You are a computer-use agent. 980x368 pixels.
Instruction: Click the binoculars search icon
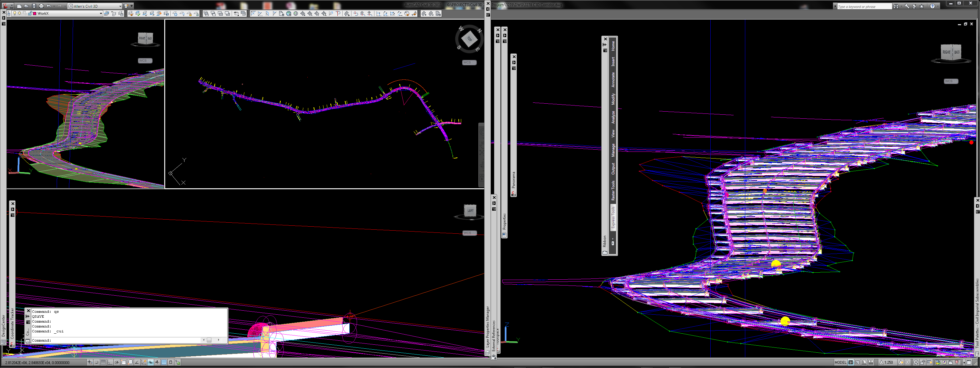896,6
